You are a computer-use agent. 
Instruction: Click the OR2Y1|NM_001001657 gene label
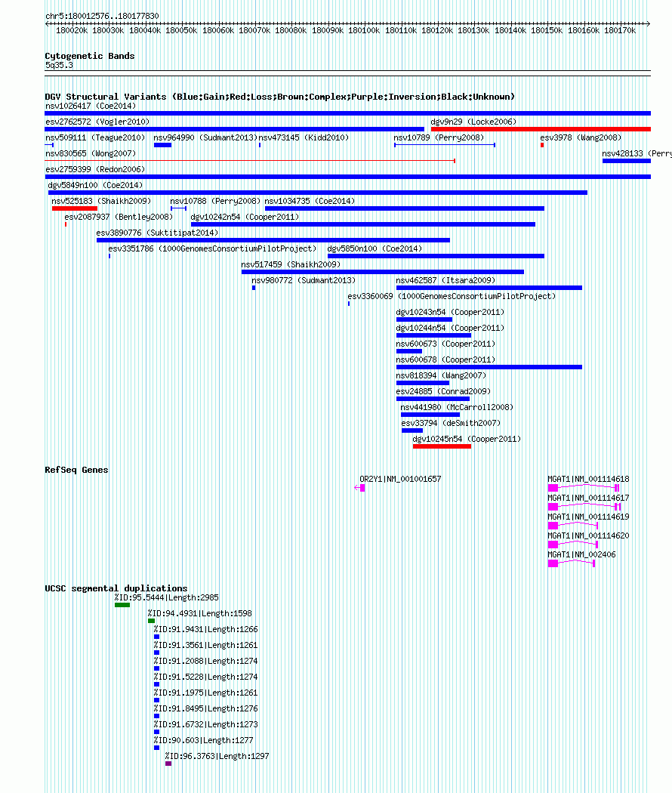(400, 479)
